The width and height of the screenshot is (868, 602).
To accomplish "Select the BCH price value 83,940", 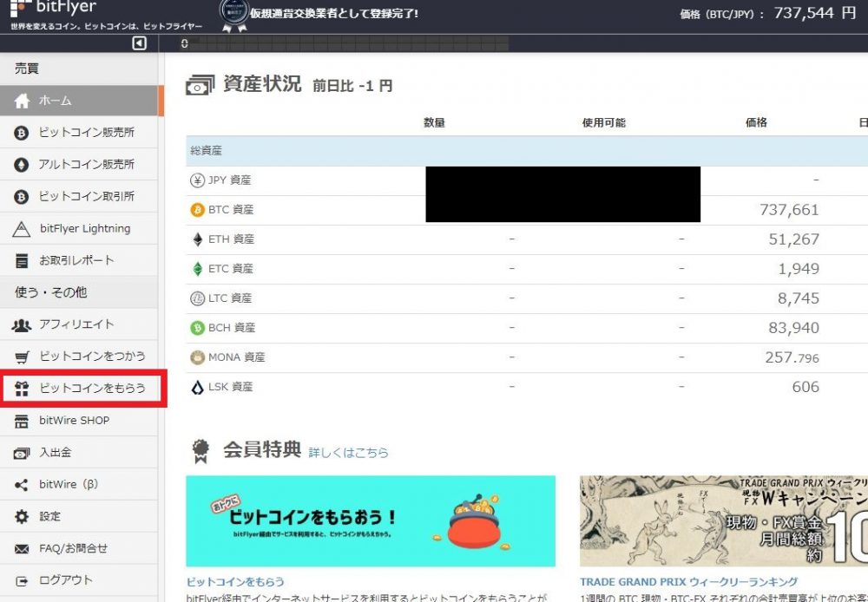I will coord(794,328).
